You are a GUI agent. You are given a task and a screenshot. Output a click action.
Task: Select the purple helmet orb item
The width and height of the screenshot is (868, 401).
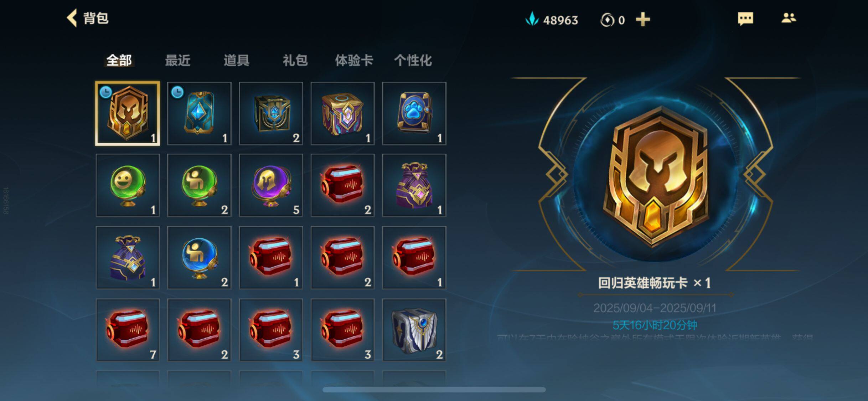tap(271, 185)
